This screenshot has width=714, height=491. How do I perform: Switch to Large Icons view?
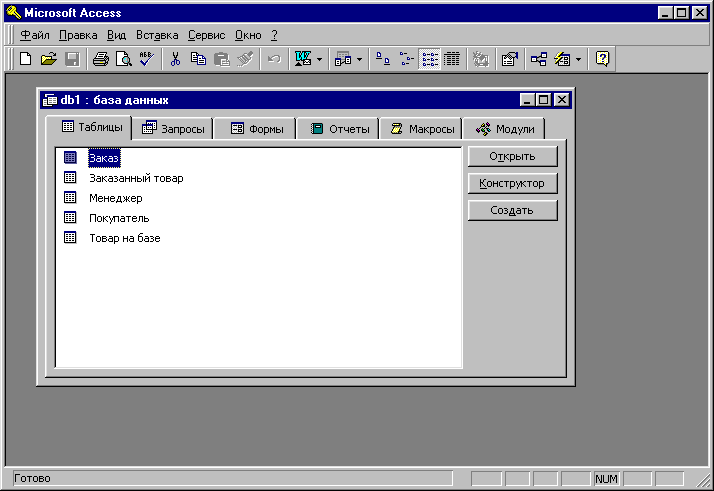click(382, 59)
